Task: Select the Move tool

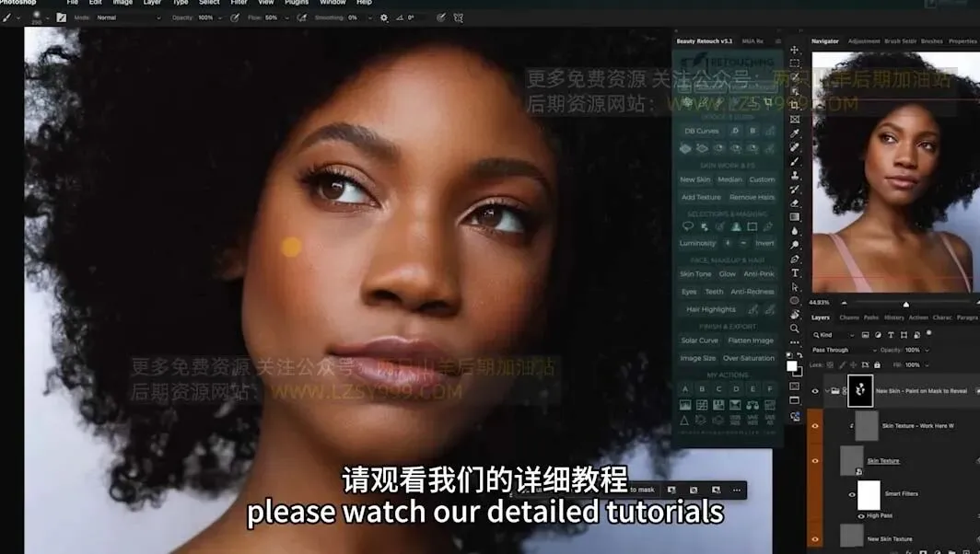Action: (794, 50)
